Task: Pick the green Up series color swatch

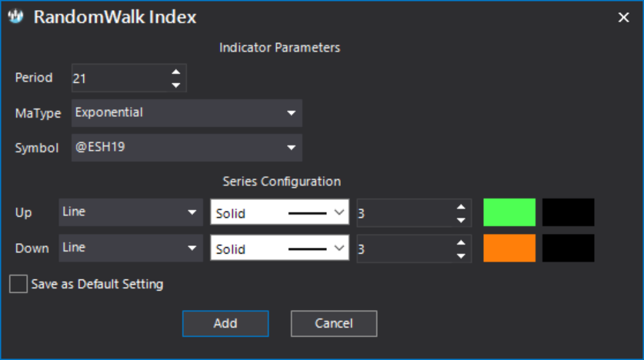Action: (x=509, y=212)
